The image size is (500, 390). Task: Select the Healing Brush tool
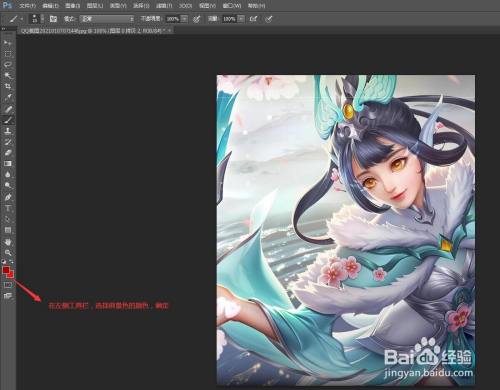(x=8, y=109)
